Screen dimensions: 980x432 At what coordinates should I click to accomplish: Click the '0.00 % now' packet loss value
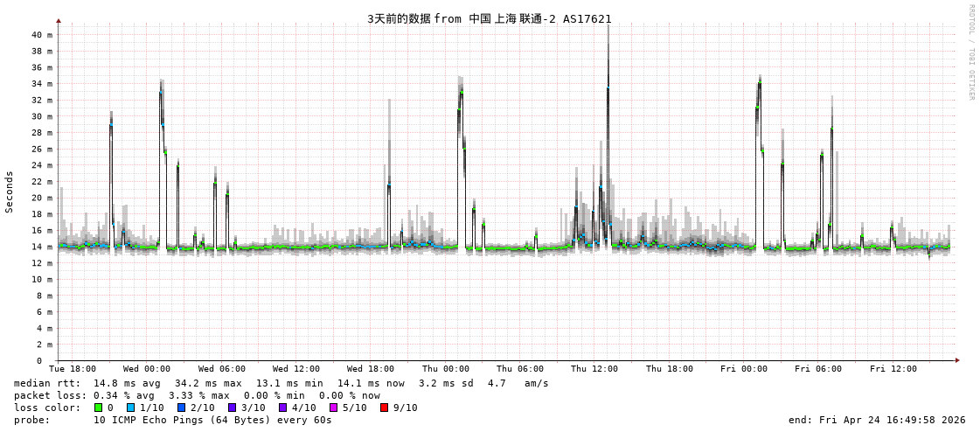[350, 396]
